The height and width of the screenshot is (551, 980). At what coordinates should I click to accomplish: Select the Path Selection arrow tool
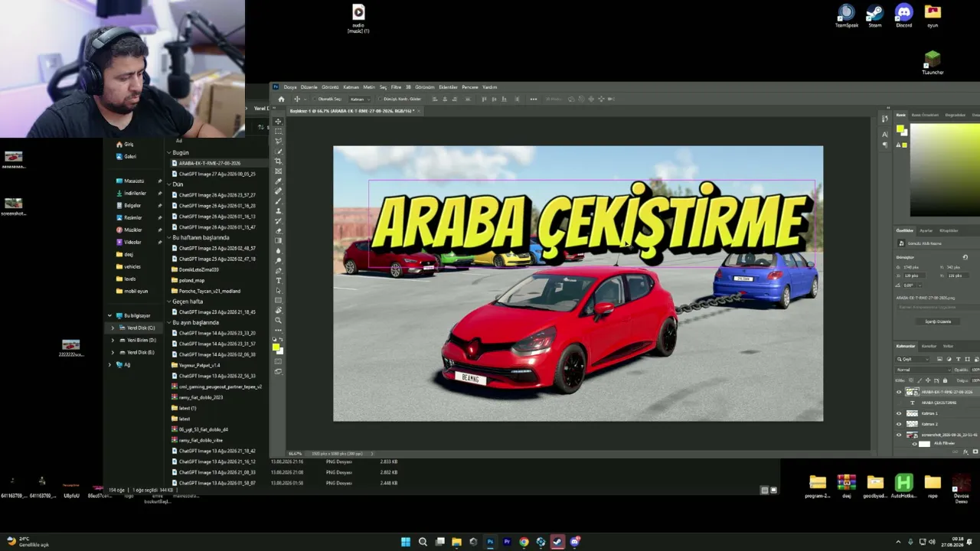(x=278, y=291)
